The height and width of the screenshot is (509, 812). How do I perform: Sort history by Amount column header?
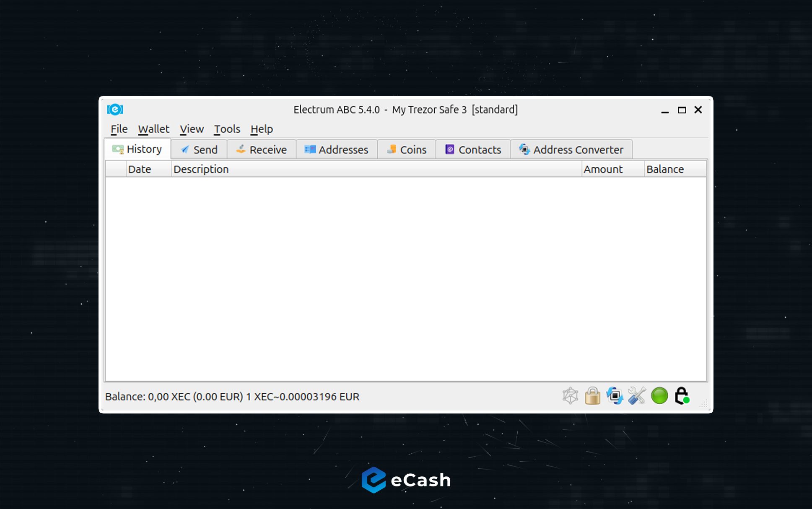(603, 169)
